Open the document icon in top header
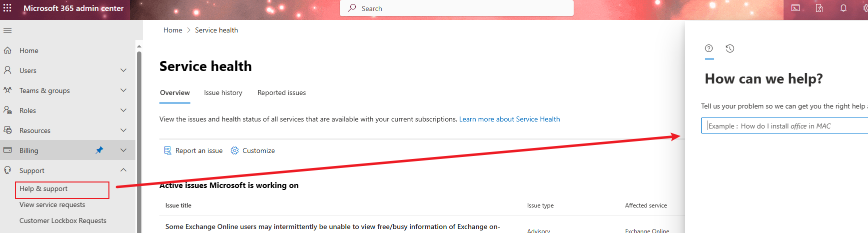The width and height of the screenshot is (868, 233). 820,8
